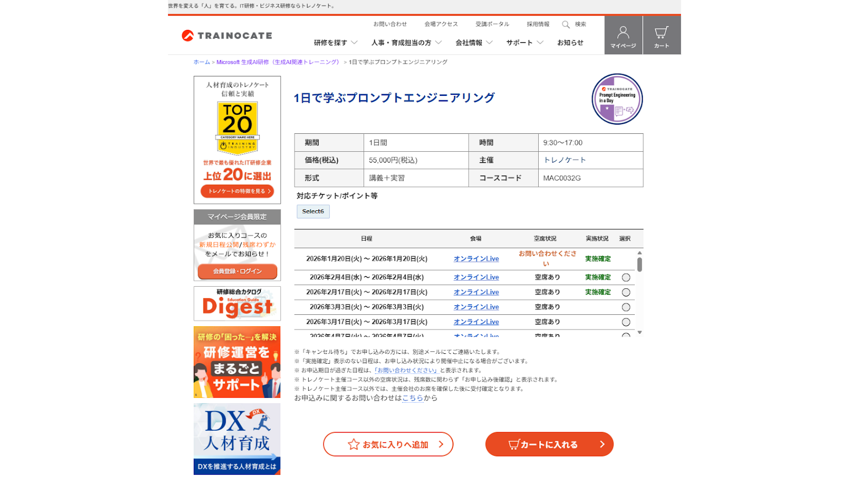Screen dimensions: 868x478
Task: Expand the 人事・育成担当の方 menu chevron
Action: [438, 43]
